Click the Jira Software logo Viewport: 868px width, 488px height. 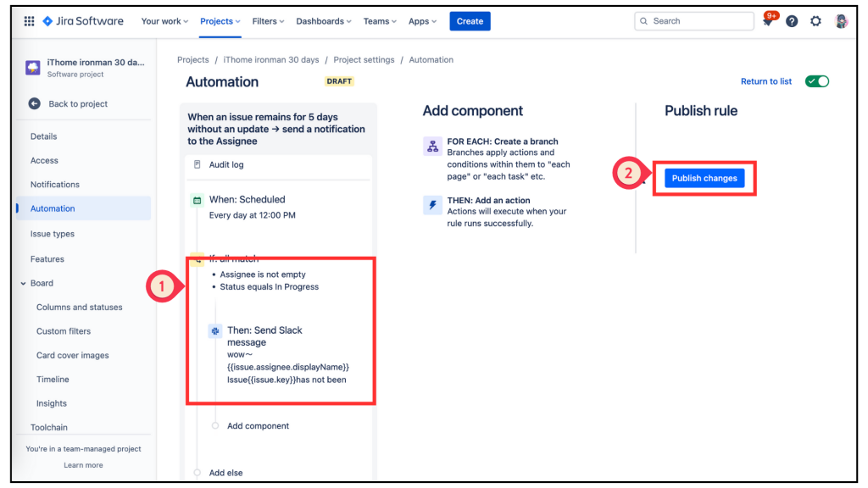(83, 21)
